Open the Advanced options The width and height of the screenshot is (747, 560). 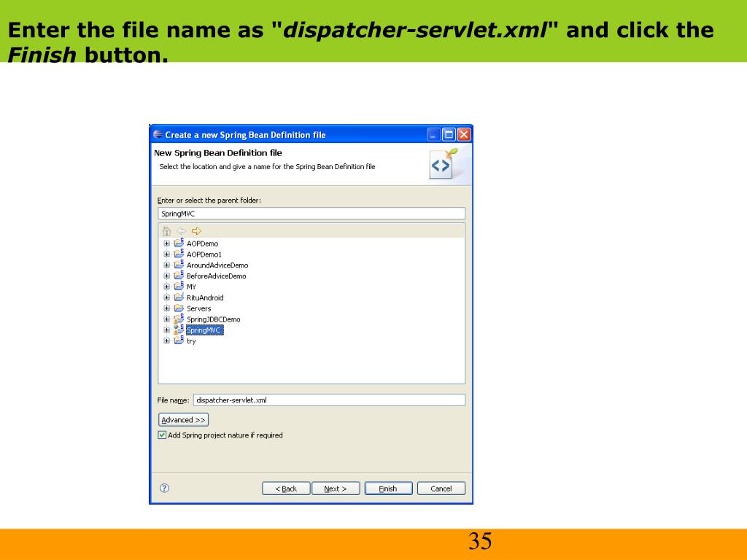(183, 419)
